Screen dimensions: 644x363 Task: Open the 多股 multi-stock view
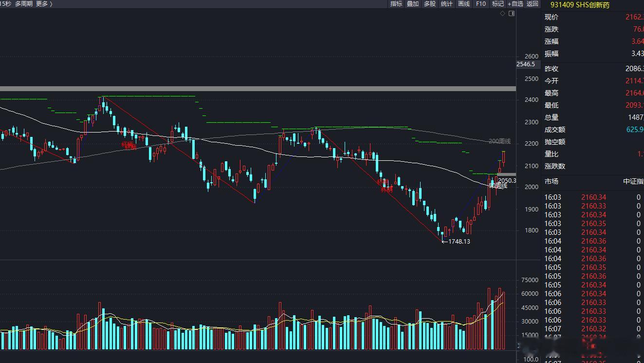coord(429,4)
